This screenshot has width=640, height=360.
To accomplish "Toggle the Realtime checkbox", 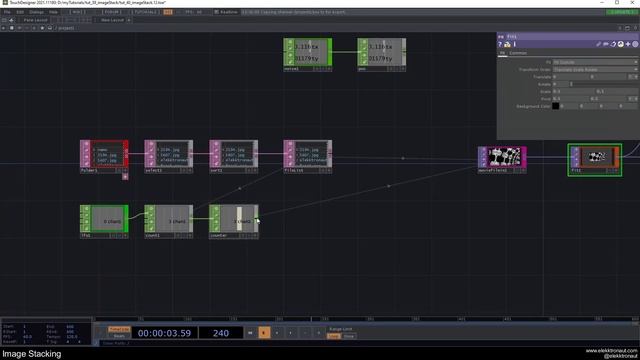I will (216, 12).
